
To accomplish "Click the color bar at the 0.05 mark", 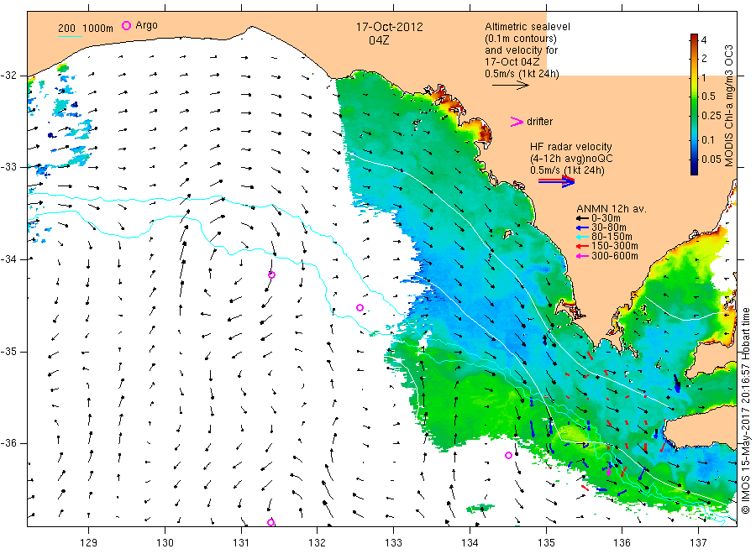I will (694, 159).
